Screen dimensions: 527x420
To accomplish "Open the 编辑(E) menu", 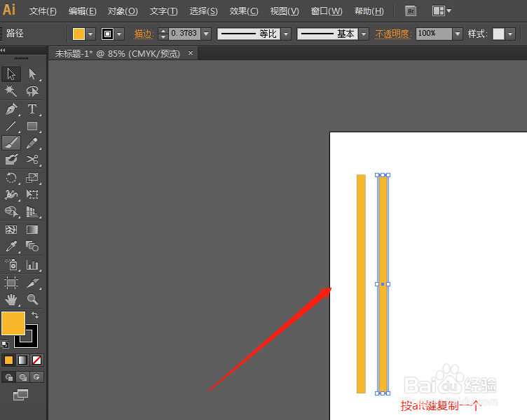I will [83, 11].
